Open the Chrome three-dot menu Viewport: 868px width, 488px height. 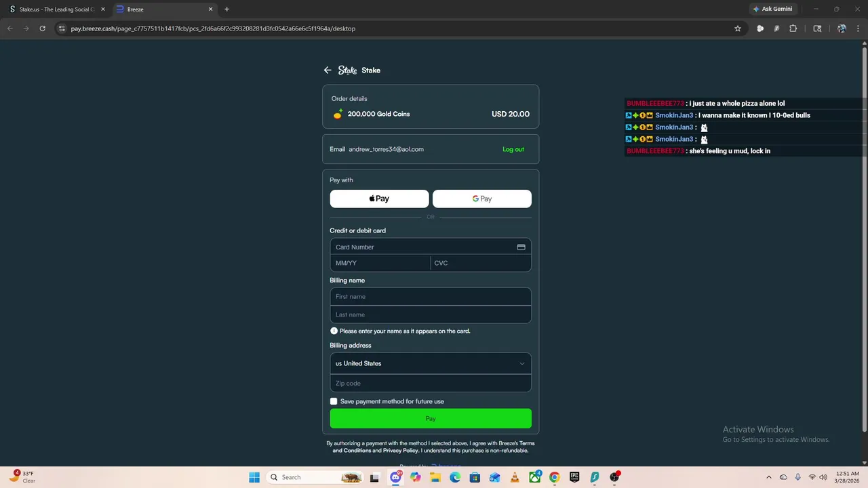pos(858,28)
